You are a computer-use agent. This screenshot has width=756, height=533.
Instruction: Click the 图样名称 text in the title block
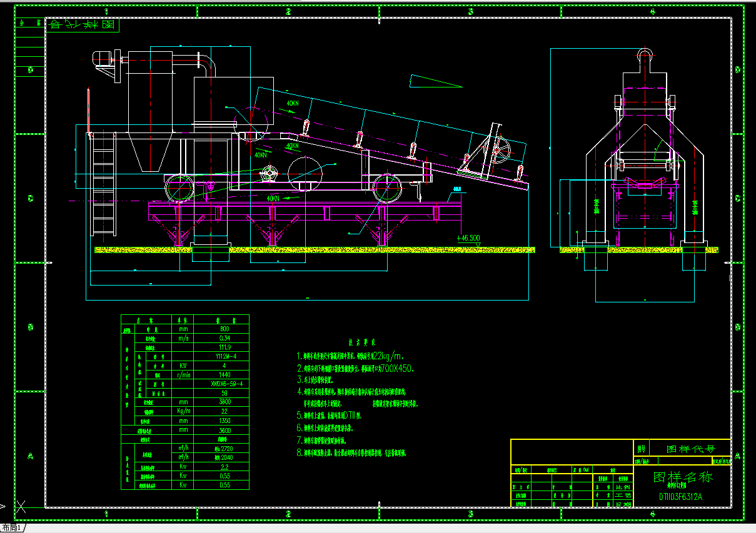tap(683, 477)
